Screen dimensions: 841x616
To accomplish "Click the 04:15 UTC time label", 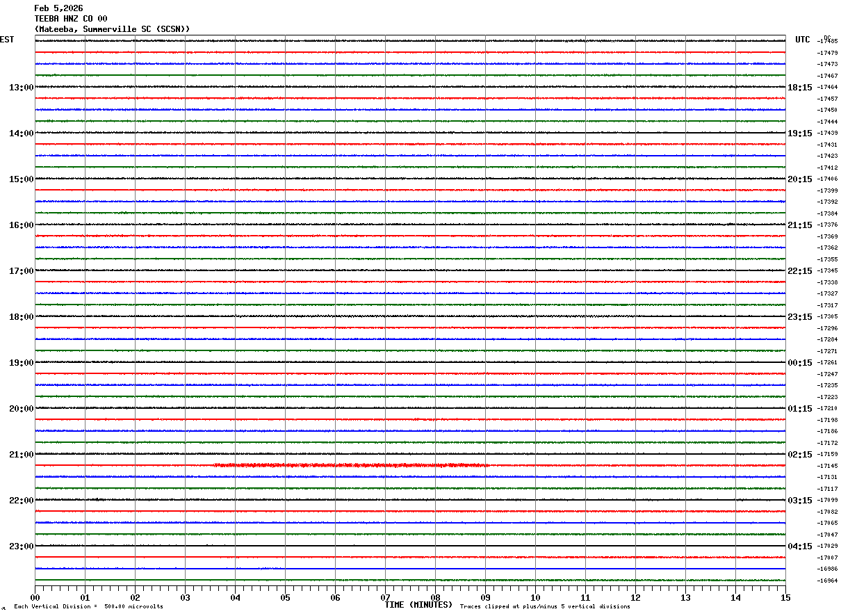I will (x=800, y=546).
